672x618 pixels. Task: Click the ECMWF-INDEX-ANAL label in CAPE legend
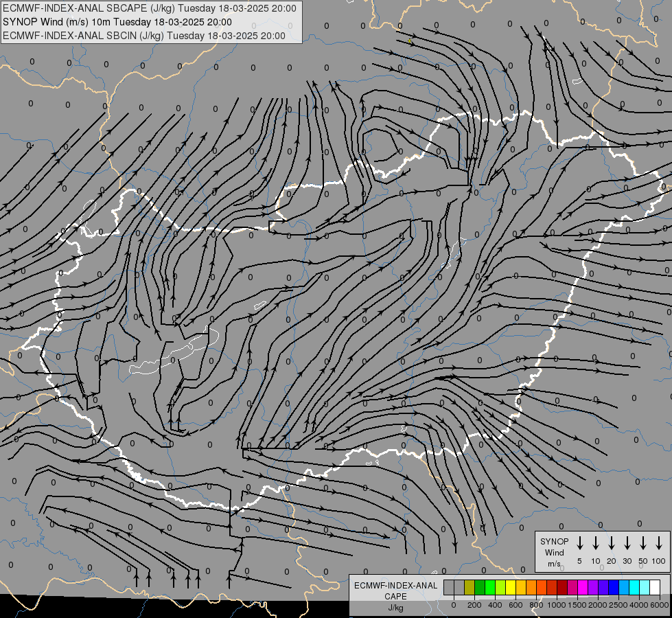395,586
